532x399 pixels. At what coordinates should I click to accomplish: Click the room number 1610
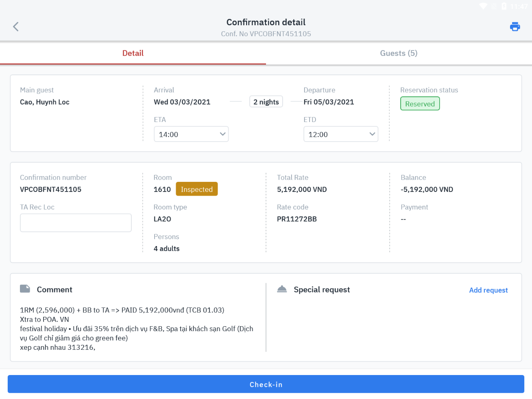(162, 190)
